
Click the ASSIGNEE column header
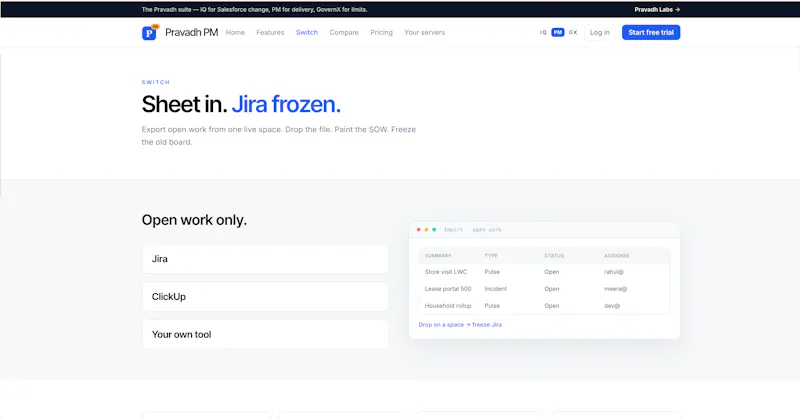[617, 256]
